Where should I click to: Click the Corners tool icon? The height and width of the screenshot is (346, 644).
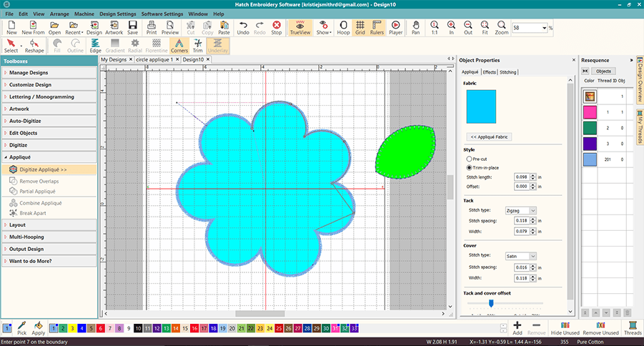[x=179, y=46]
